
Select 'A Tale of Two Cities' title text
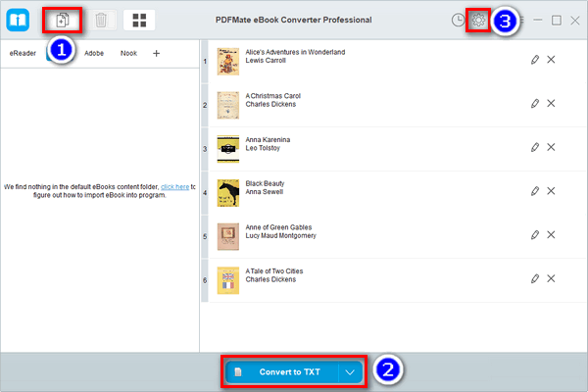[274, 271]
